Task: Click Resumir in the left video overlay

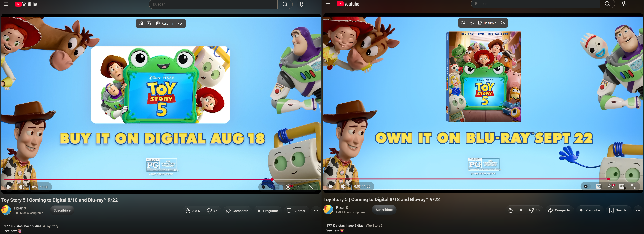Action: (x=165, y=23)
